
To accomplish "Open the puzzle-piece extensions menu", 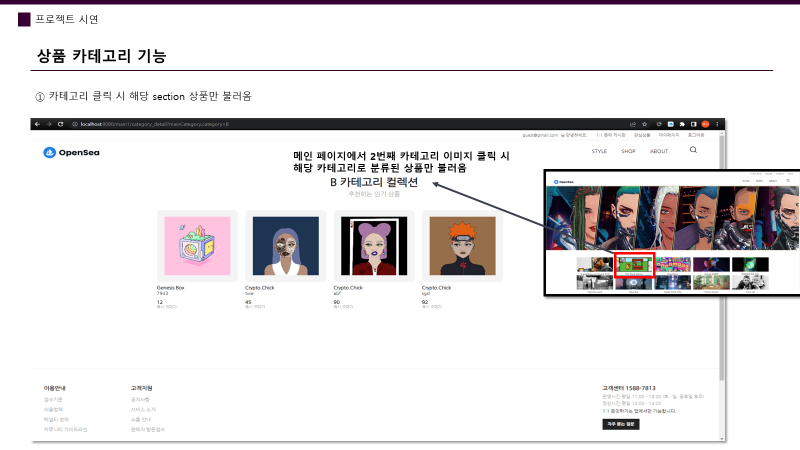I will (x=682, y=124).
